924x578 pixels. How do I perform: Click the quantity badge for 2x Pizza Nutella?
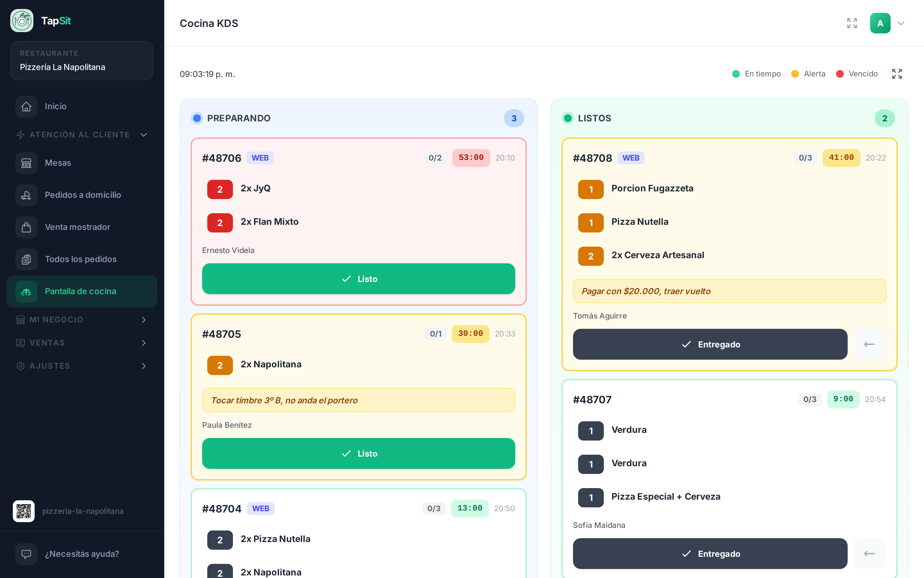[220, 540]
